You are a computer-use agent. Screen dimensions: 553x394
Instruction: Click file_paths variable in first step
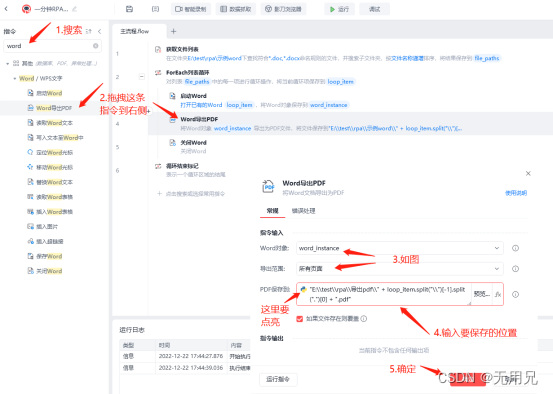coord(487,58)
